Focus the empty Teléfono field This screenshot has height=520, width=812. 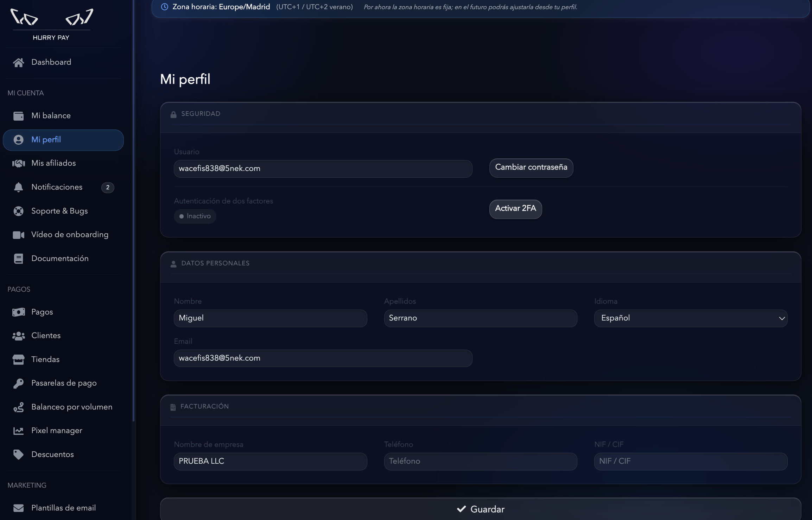(x=481, y=462)
